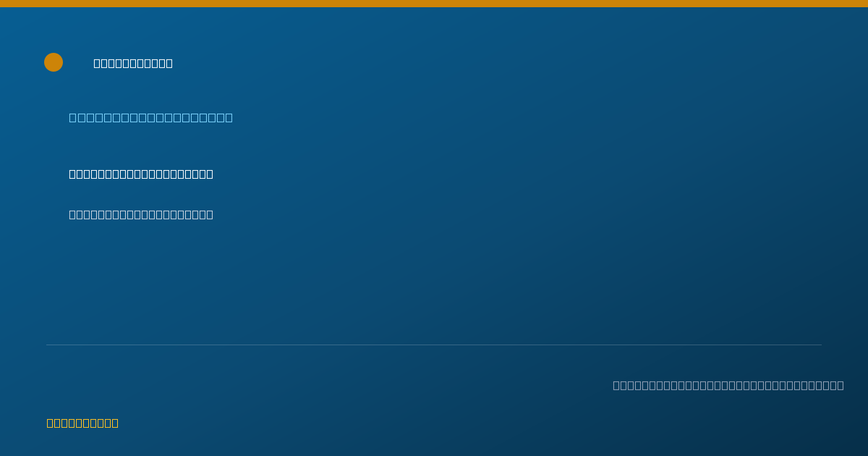Click the first character of the gray caption

click(616, 385)
